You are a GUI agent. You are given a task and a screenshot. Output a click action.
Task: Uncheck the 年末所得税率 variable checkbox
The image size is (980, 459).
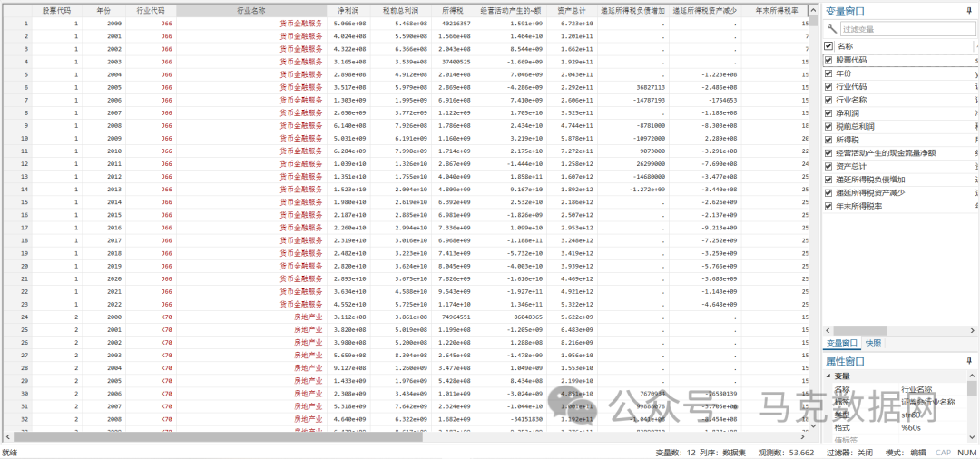(828, 205)
